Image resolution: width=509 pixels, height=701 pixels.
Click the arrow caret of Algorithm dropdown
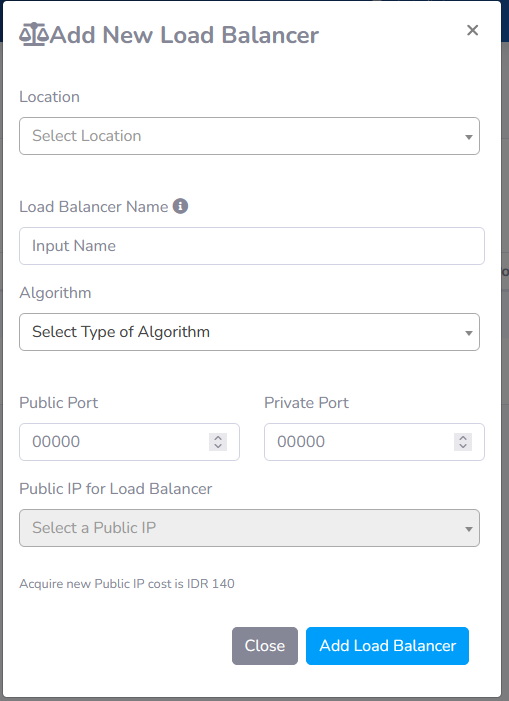coord(468,333)
